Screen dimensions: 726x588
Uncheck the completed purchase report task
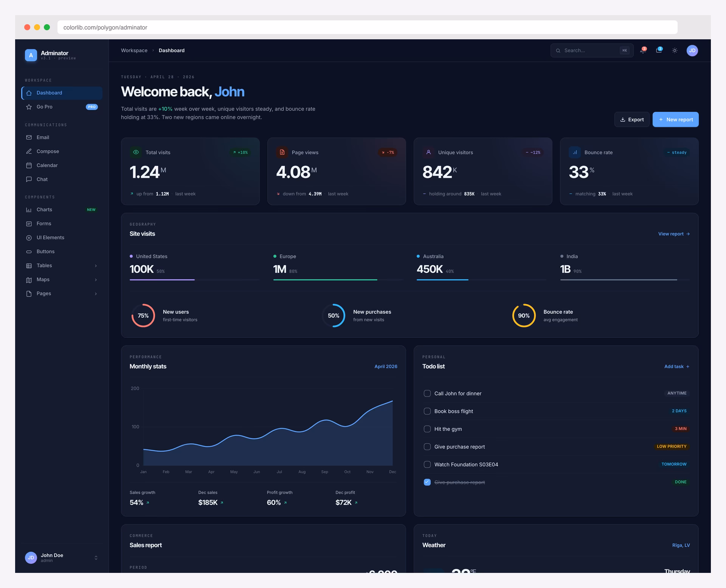tap(427, 482)
